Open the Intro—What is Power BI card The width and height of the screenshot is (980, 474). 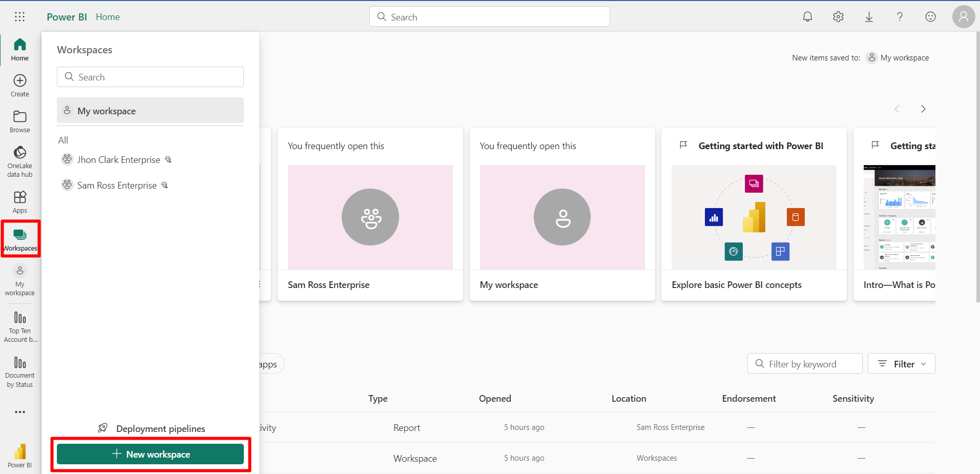894,214
